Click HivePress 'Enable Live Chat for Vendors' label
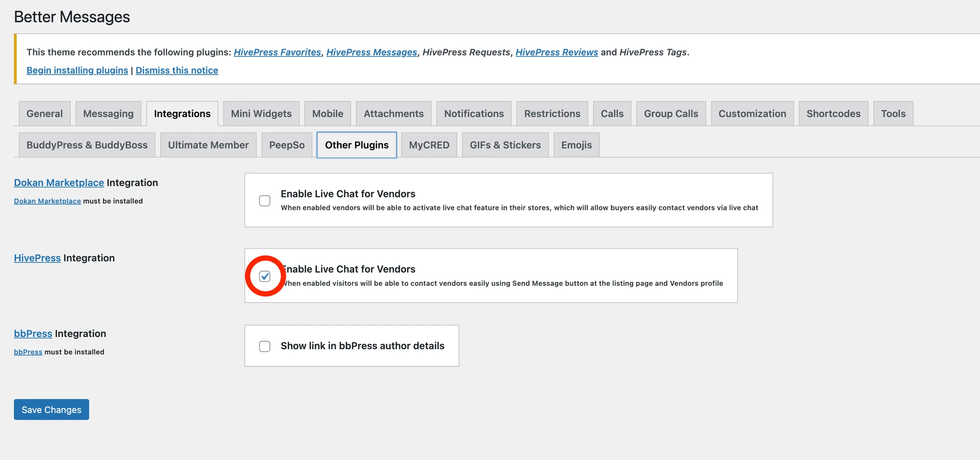 [348, 269]
